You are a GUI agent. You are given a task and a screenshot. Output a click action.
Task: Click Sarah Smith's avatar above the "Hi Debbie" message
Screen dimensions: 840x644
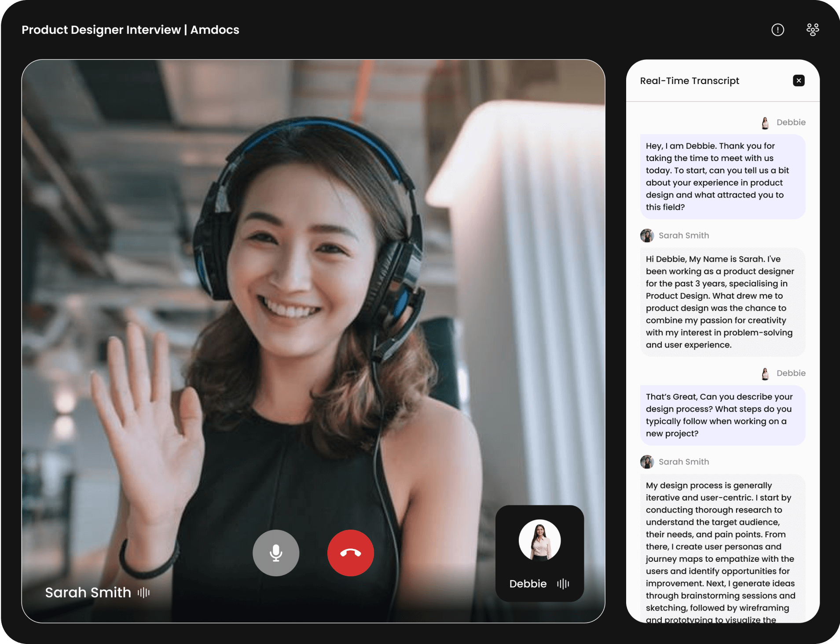(647, 236)
